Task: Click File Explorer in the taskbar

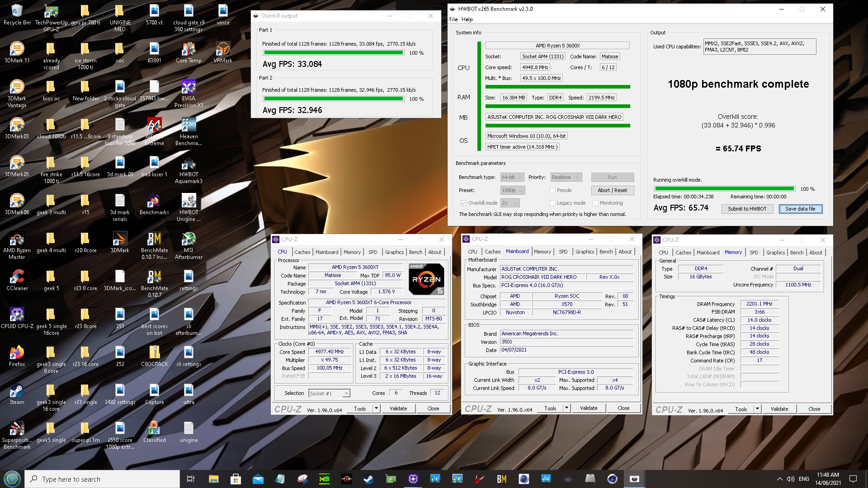Action: (213, 479)
